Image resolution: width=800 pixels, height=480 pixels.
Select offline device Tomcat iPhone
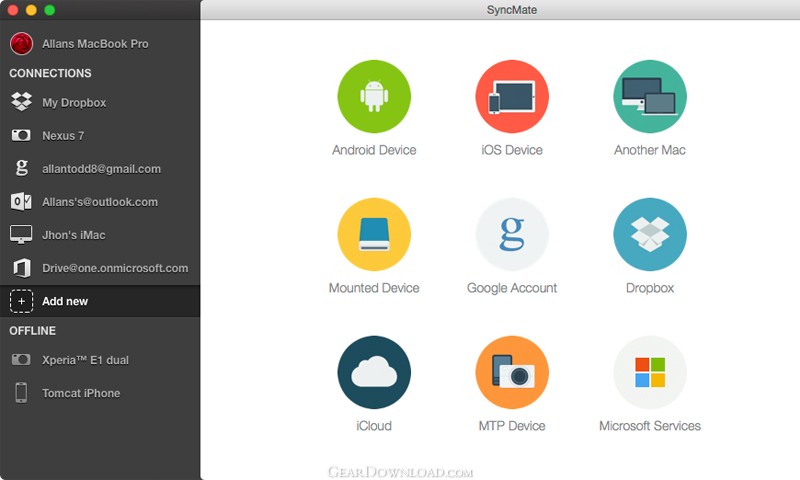point(100,393)
